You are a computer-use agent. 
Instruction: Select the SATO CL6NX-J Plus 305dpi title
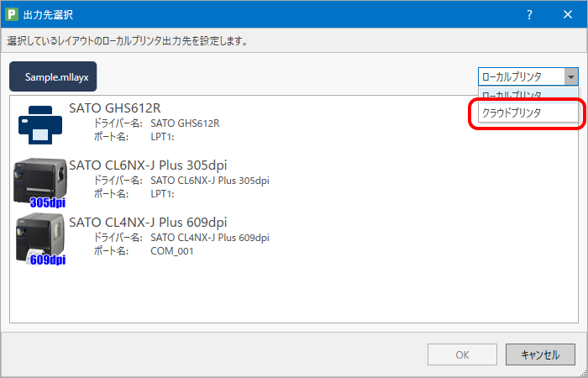148,165
